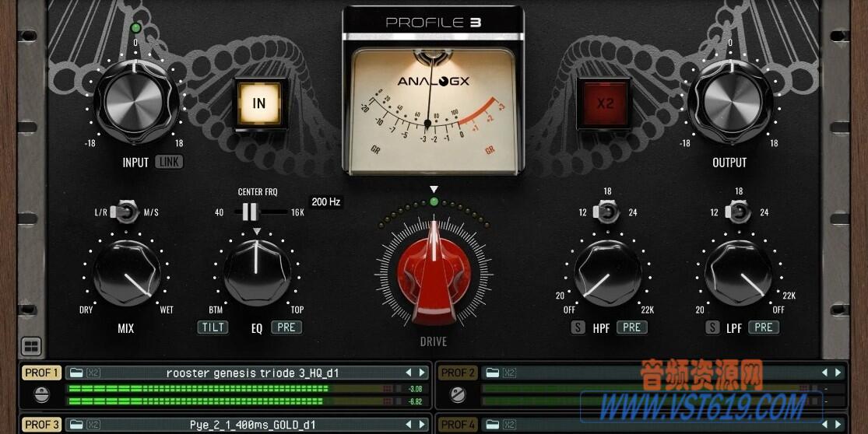Click the red DRIVE knob
Image resolution: width=868 pixels, height=434 pixels.
(434, 273)
